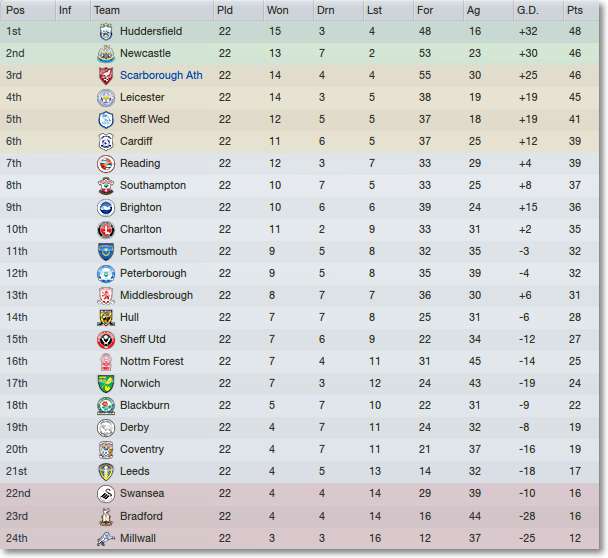Select the Leicester club badge
Image resolution: width=608 pixels, height=558 pixels.
106,98
